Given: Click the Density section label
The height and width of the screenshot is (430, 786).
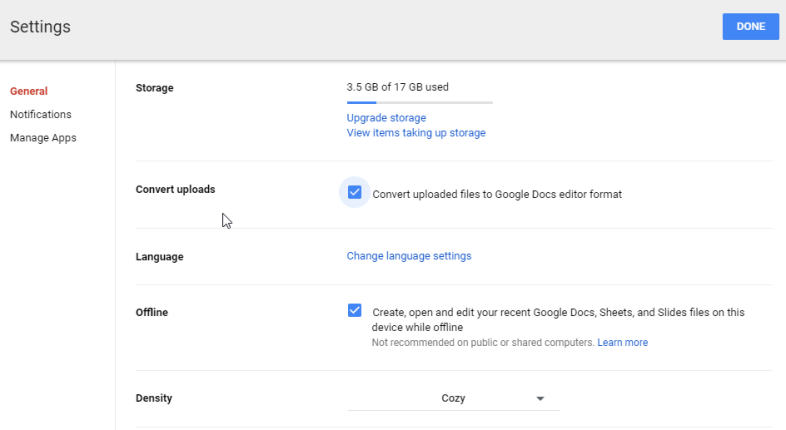Looking at the screenshot, I should (x=153, y=398).
